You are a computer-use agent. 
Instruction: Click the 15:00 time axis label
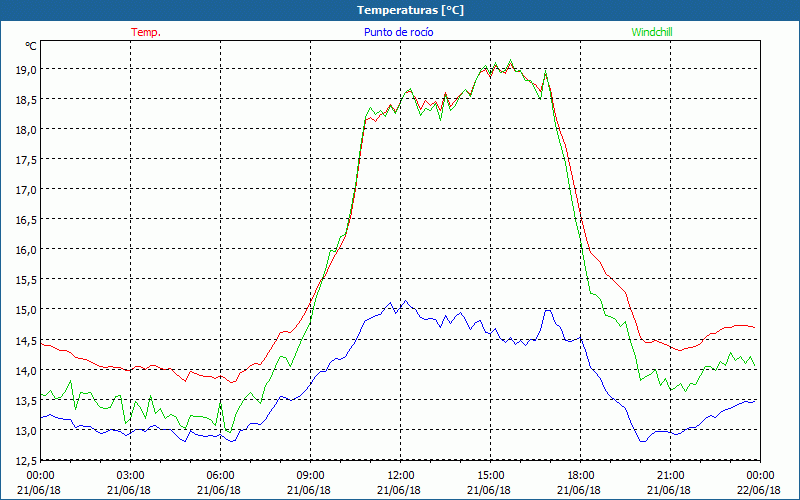click(490, 476)
